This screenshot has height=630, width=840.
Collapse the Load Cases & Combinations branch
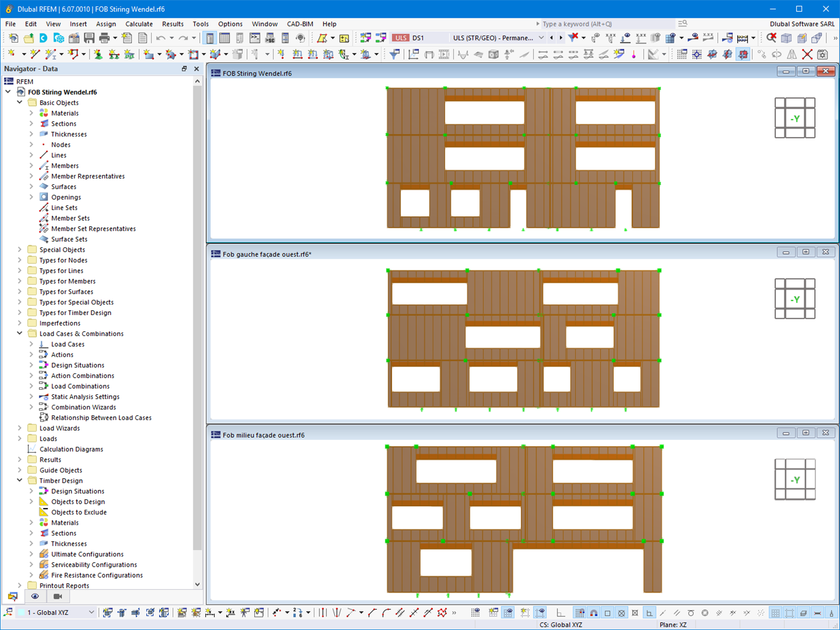point(20,333)
